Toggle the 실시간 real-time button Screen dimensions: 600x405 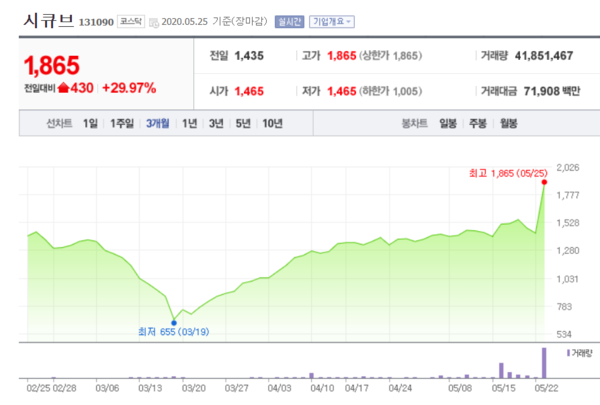[x=289, y=22]
